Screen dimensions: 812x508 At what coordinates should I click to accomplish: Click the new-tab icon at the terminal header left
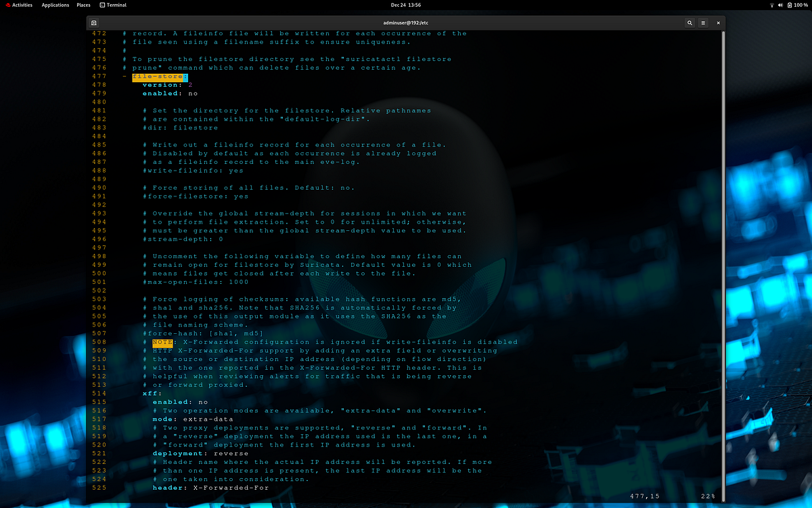93,22
